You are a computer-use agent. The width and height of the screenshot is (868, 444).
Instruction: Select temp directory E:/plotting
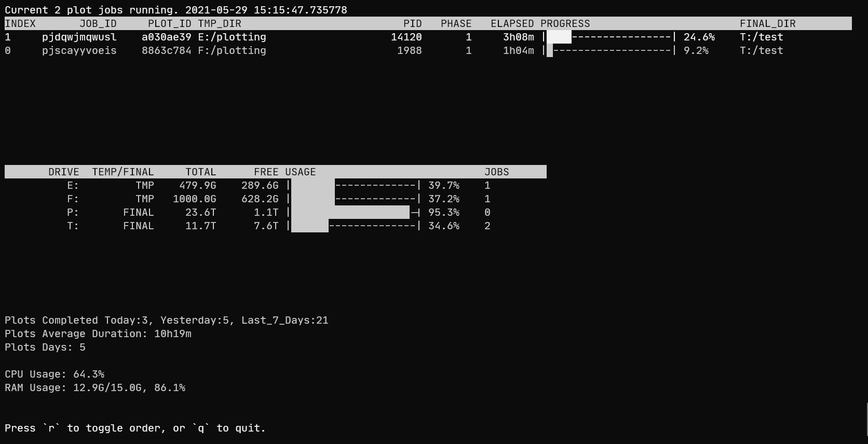click(x=232, y=37)
